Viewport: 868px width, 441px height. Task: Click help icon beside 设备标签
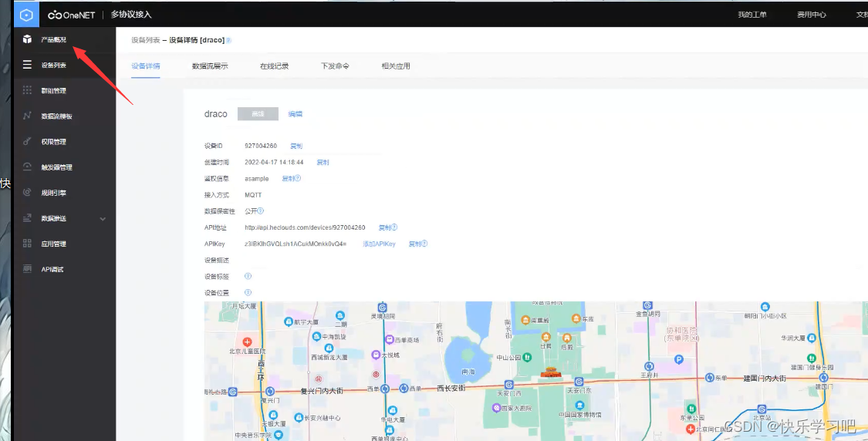click(248, 276)
